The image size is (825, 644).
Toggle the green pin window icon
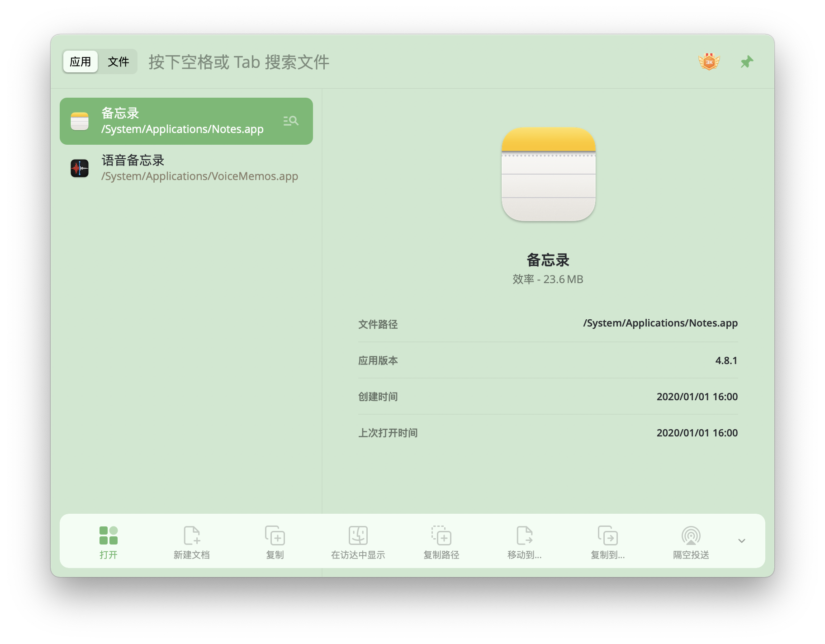pos(747,62)
